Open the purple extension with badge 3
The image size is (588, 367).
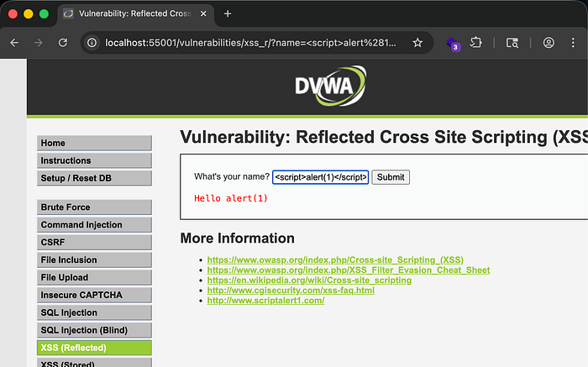[453, 44]
